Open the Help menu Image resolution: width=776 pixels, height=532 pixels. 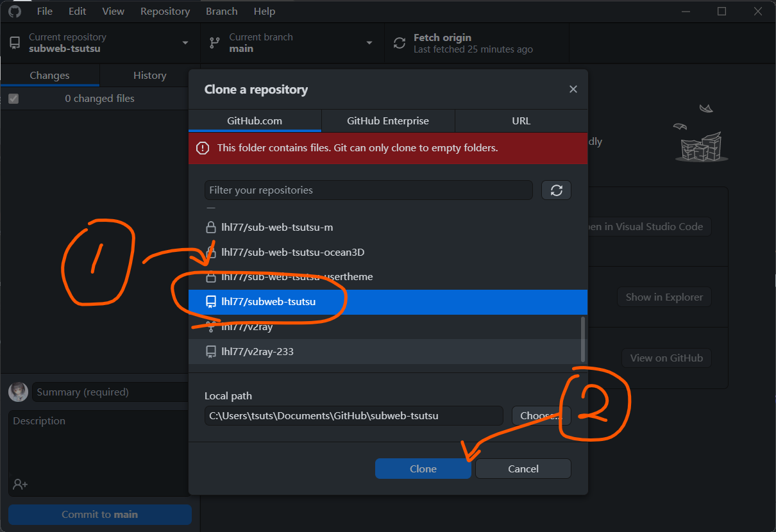click(x=264, y=11)
